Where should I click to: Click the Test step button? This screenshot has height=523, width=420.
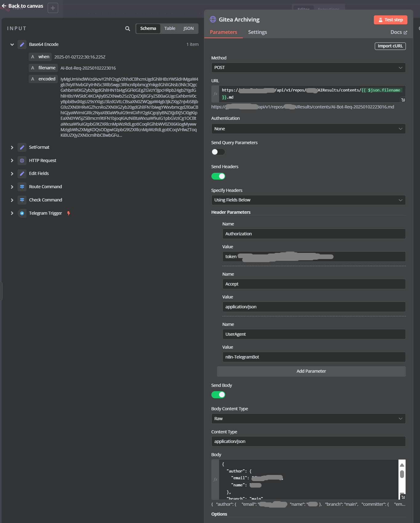[x=390, y=20]
